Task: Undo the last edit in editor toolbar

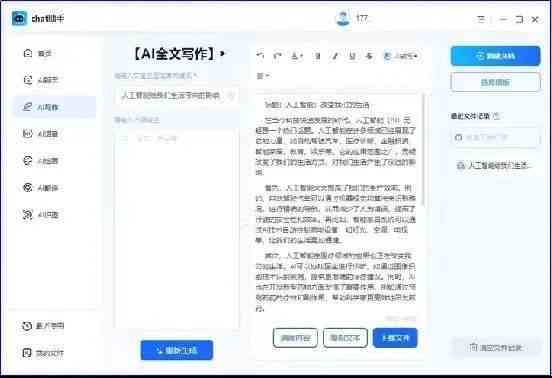Action: tap(261, 56)
